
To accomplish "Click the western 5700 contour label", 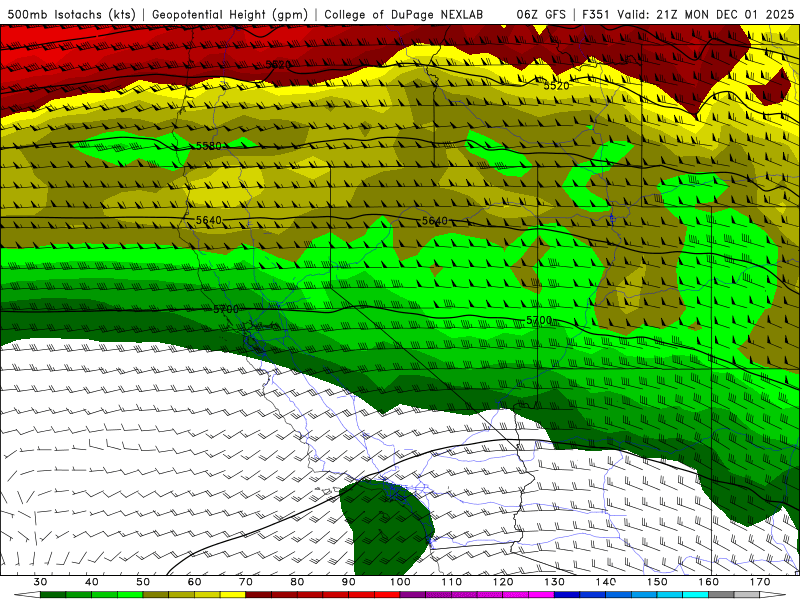I will tap(226, 309).
